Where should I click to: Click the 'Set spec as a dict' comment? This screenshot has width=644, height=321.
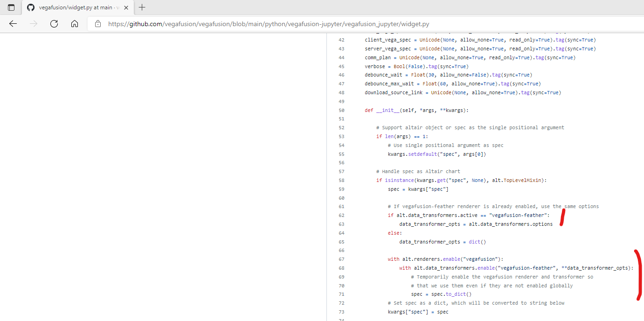coord(476,303)
